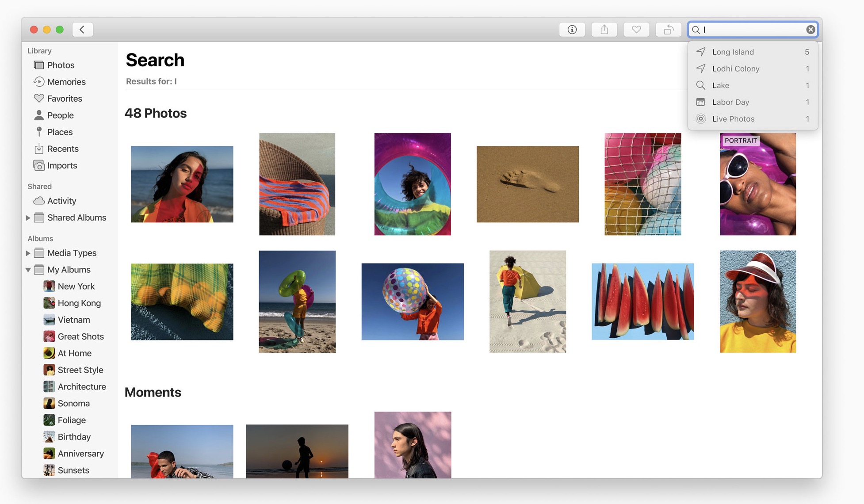This screenshot has height=504, width=864.
Task: Expand the Media Types disclosure triangle
Action: tap(28, 253)
